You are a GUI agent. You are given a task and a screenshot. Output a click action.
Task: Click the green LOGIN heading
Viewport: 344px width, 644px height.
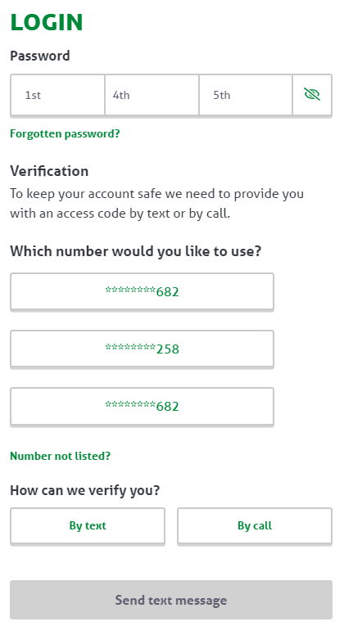click(47, 23)
